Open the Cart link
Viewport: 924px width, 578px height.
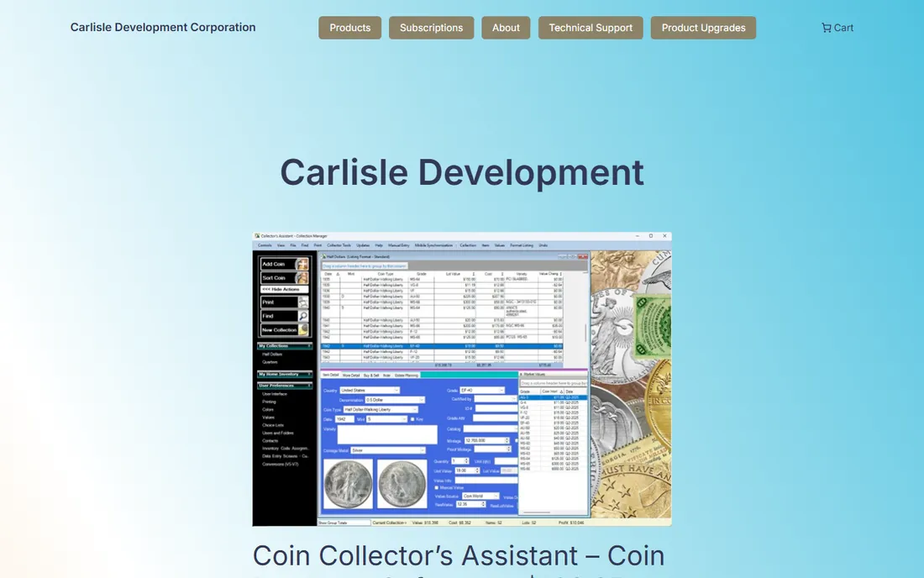(837, 28)
